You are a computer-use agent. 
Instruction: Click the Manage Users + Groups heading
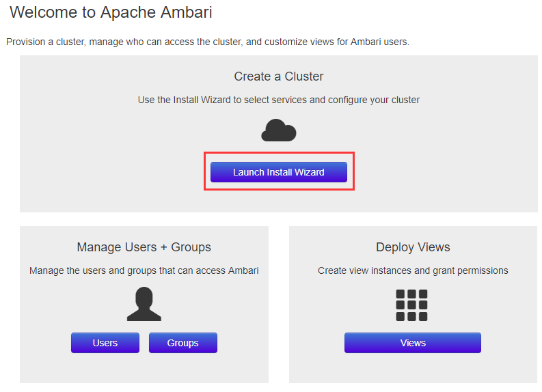[144, 247]
